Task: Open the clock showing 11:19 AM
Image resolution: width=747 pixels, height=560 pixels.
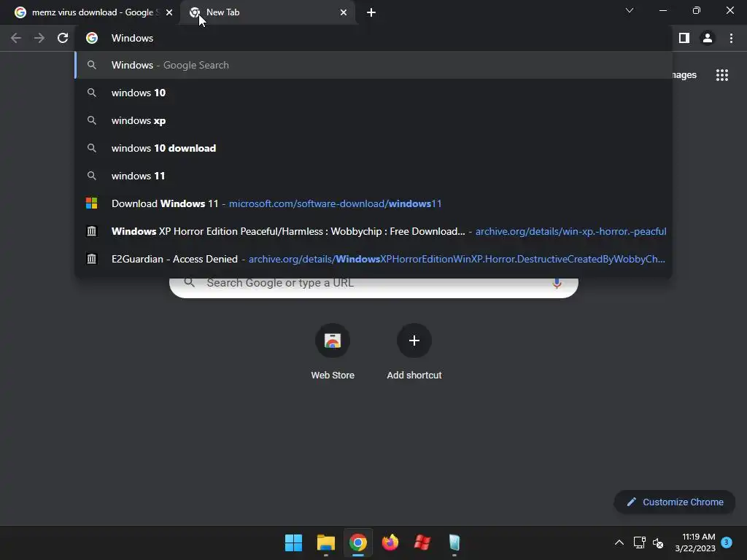Action: (695, 542)
